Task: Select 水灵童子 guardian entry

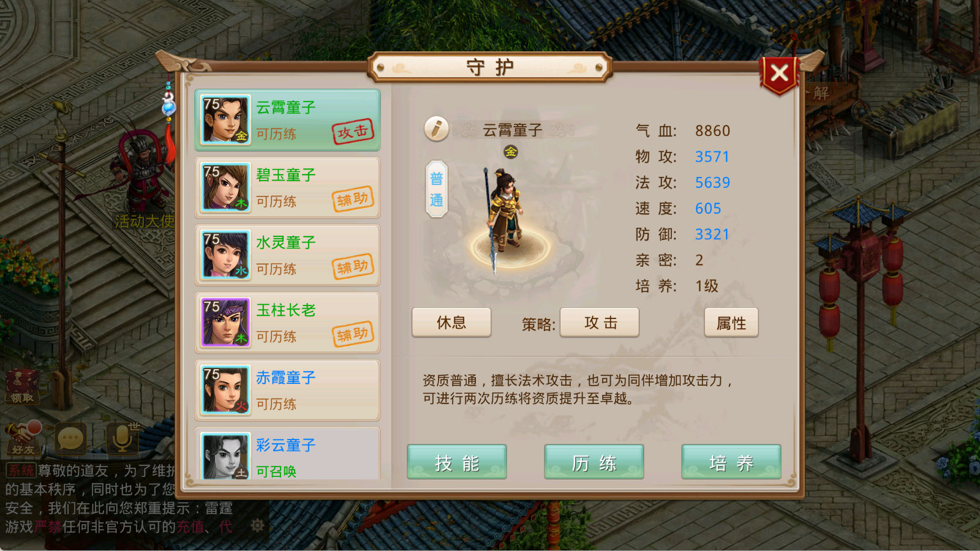Action: (287, 255)
